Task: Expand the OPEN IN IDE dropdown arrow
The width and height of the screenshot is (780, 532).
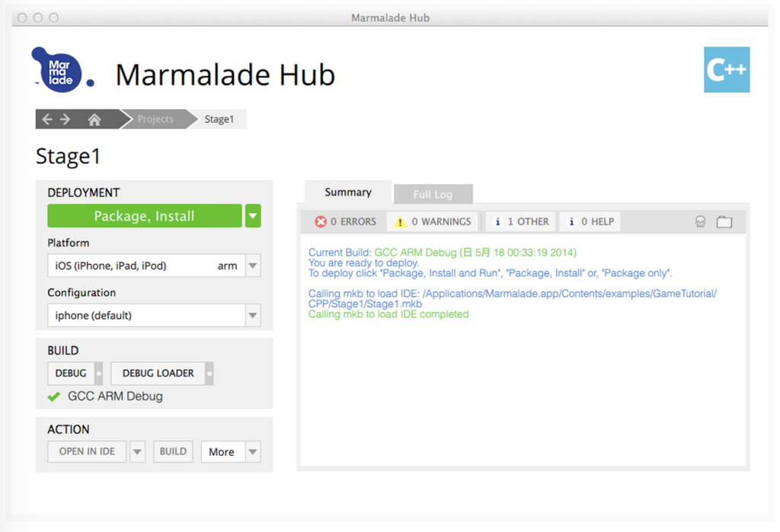Action: tap(137, 452)
